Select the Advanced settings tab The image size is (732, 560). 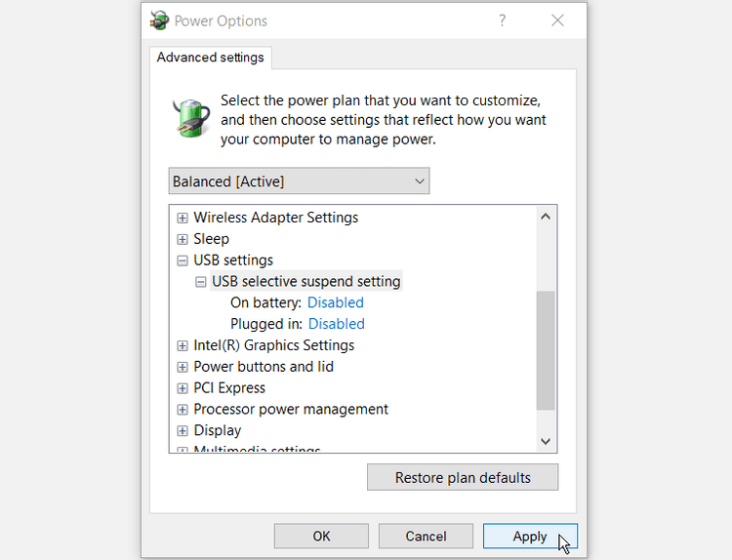tap(210, 58)
